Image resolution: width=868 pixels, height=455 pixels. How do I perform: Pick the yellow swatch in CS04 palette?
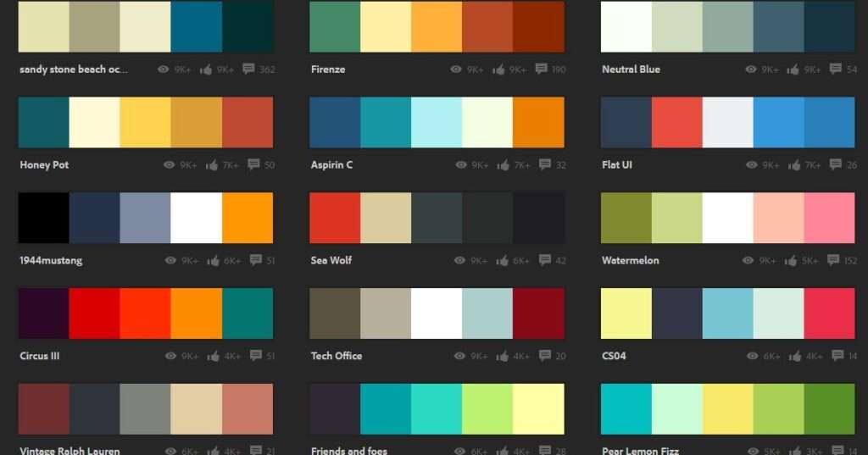pos(626,314)
